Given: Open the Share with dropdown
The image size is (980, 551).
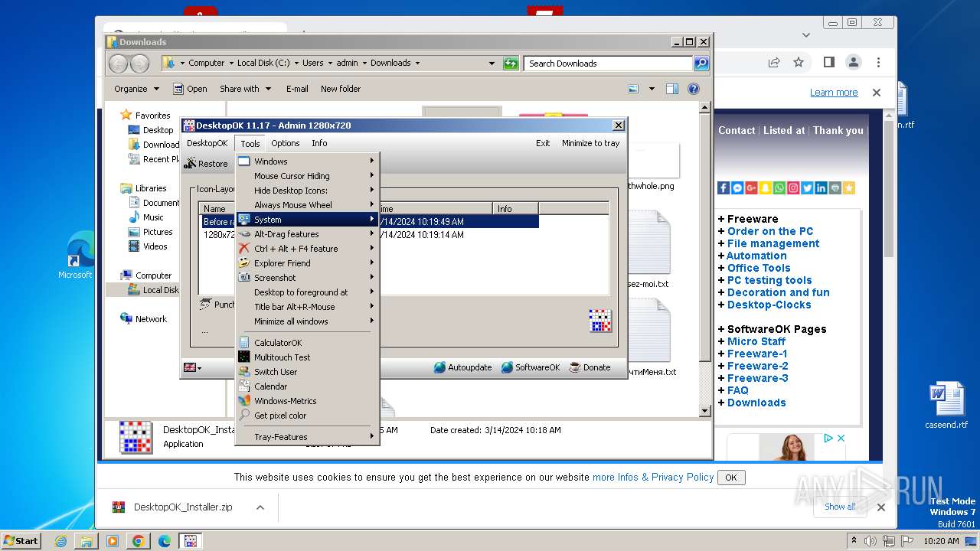Looking at the screenshot, I should (245, 89).
